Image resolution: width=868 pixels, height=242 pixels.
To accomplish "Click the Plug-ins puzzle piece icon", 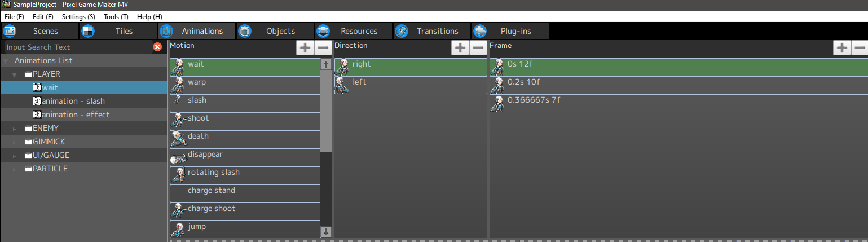I will 480,31.
